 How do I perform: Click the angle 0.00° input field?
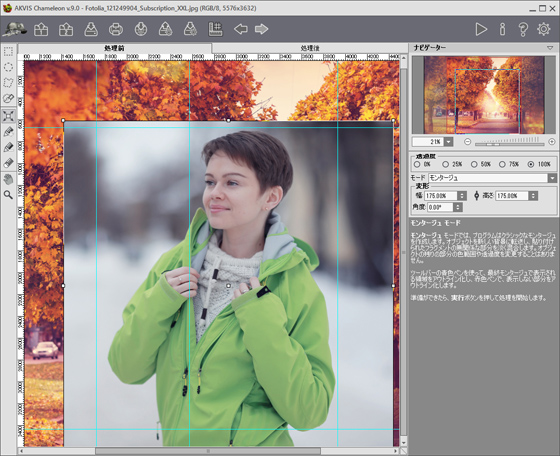coord(440,207)
